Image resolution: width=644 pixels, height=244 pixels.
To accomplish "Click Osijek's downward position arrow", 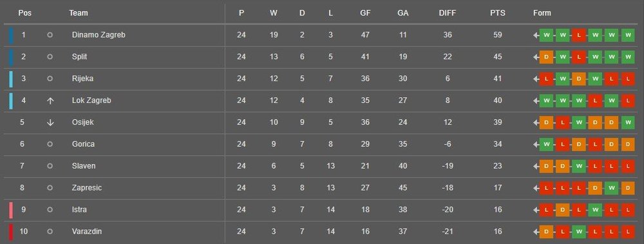I will click(50, 122).
